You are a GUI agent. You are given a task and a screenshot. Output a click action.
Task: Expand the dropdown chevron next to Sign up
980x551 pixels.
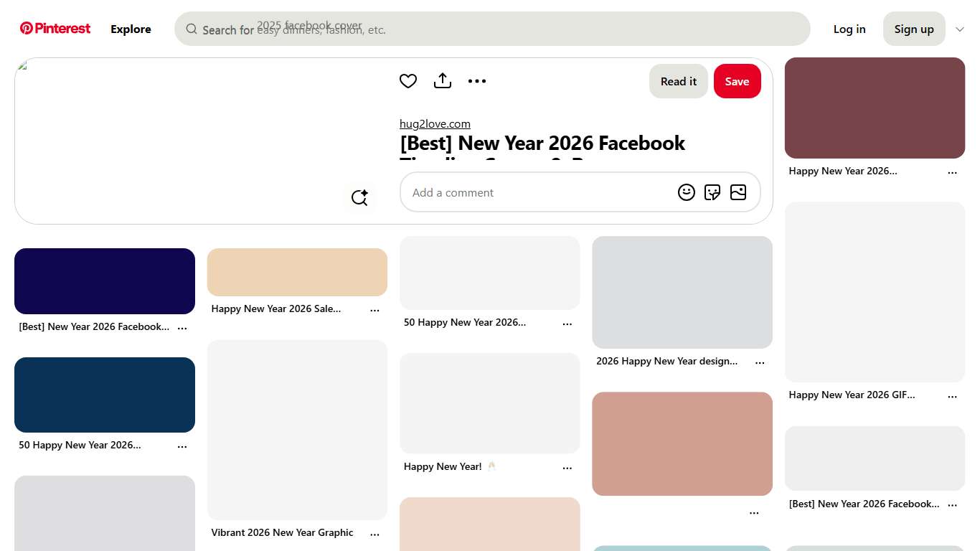coord(960,29)
